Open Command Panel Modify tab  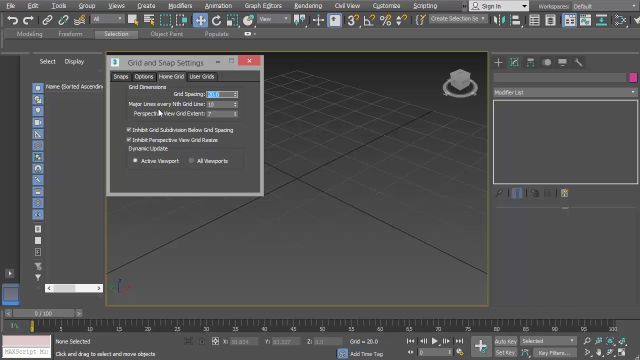[x=514, y=62]
